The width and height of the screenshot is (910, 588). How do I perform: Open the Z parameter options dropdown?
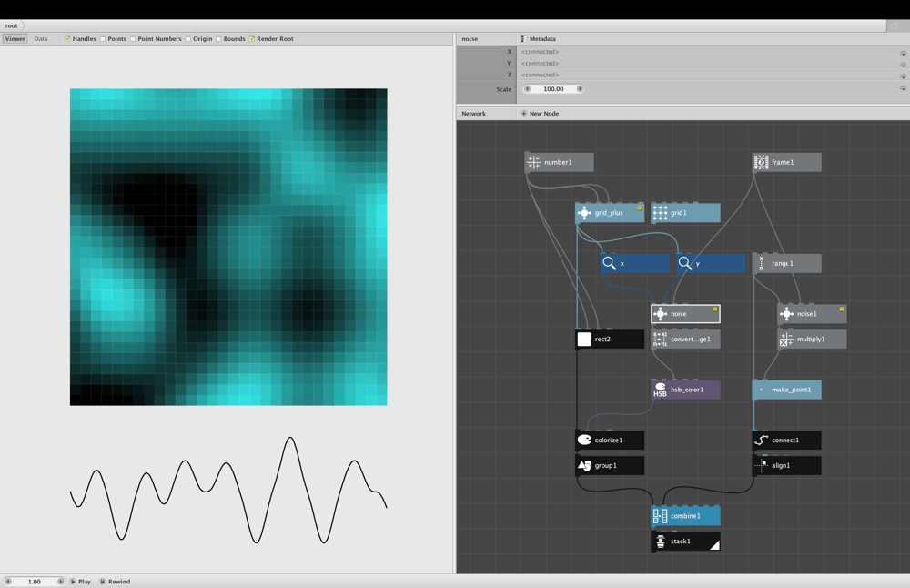click(903, 76)
